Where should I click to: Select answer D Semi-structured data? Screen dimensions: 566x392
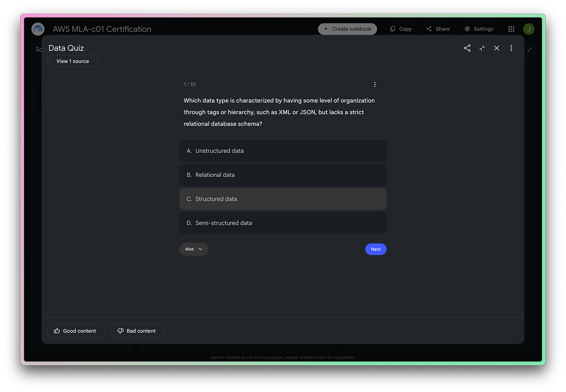283,223
